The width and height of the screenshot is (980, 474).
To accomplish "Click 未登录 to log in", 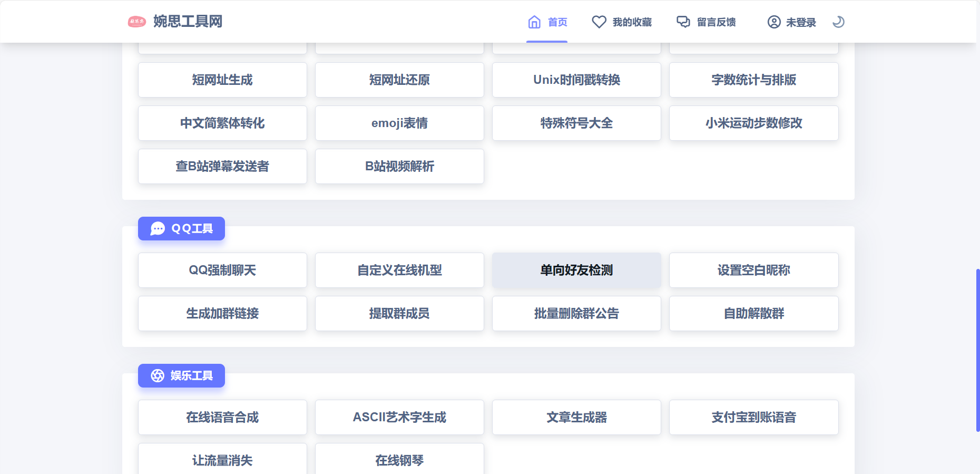I will [x=791, y=22].
